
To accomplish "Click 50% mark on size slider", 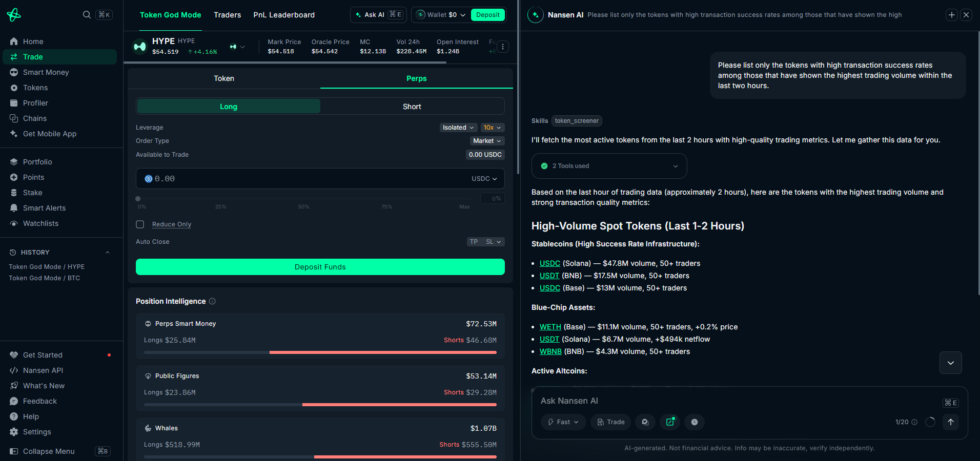I will (304, 207).
